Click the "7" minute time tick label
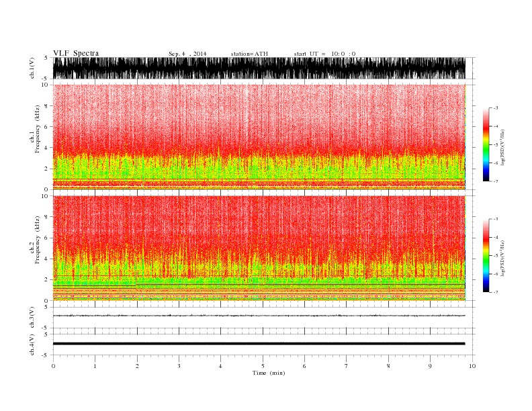This screenshot has height=411, width=532. 347,366
